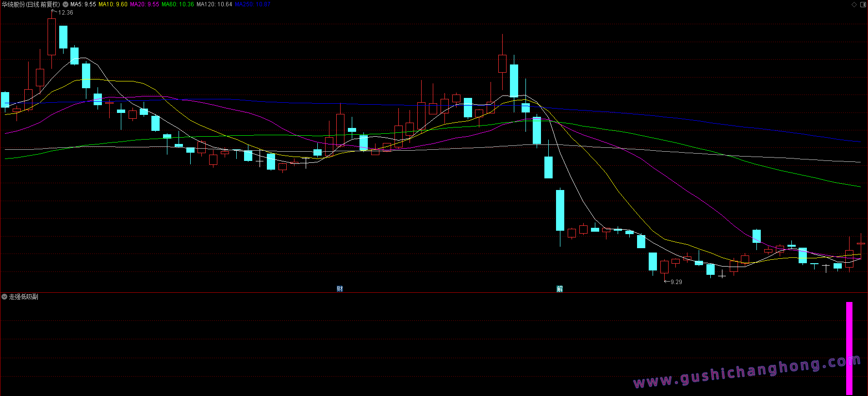The width and height of the screenshot is (868, 396).
Task: Select the magenta MA20 indicator label
Action: pos(144,4)
